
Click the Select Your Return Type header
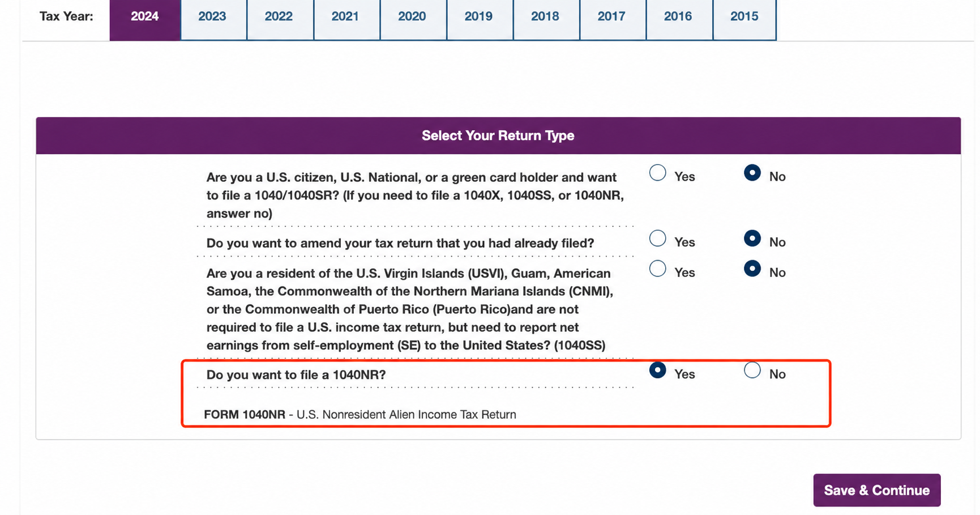point(498,135)
